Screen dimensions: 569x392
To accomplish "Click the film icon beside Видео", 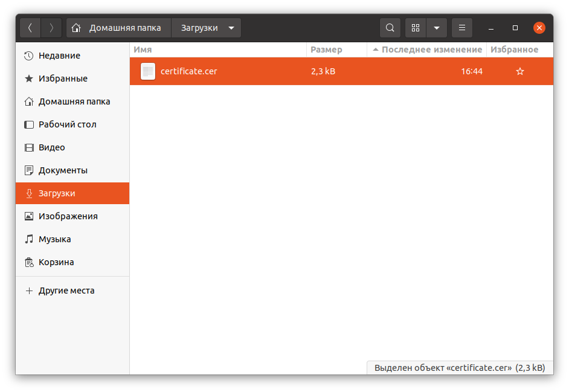I will 29,147.
